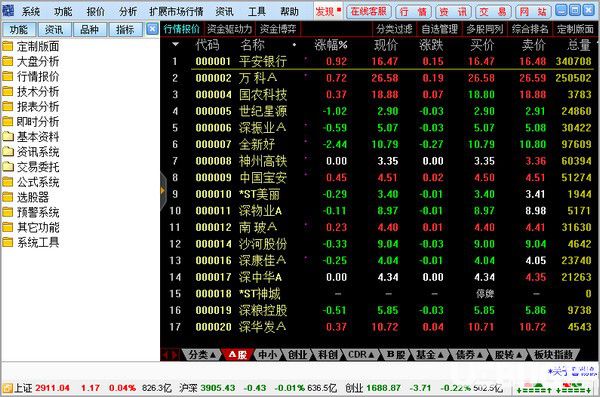Select the 行情报价 top tab
Screen dimensions: 600x397
point(182,29)
